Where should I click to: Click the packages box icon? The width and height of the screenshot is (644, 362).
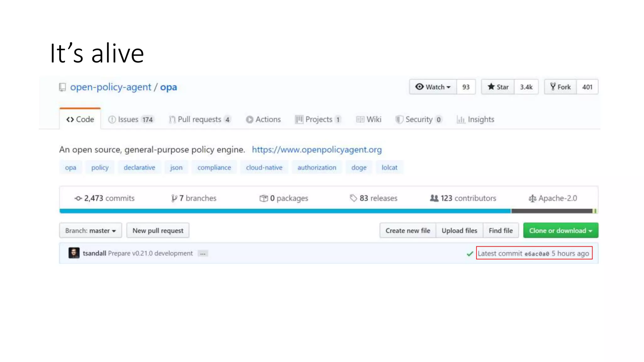pyautogui.click(x=263, y=198)
